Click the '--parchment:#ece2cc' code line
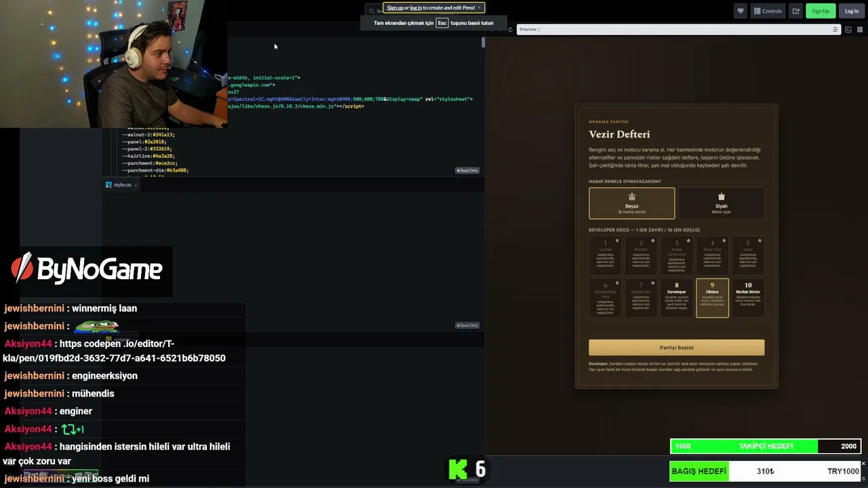This screenshot has width=868, height=488. [149, 163]
